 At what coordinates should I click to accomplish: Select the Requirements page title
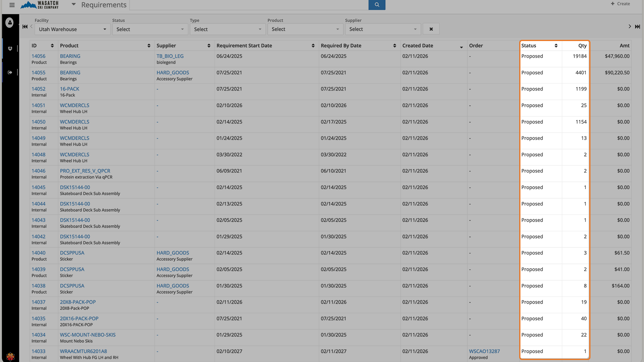103,5
